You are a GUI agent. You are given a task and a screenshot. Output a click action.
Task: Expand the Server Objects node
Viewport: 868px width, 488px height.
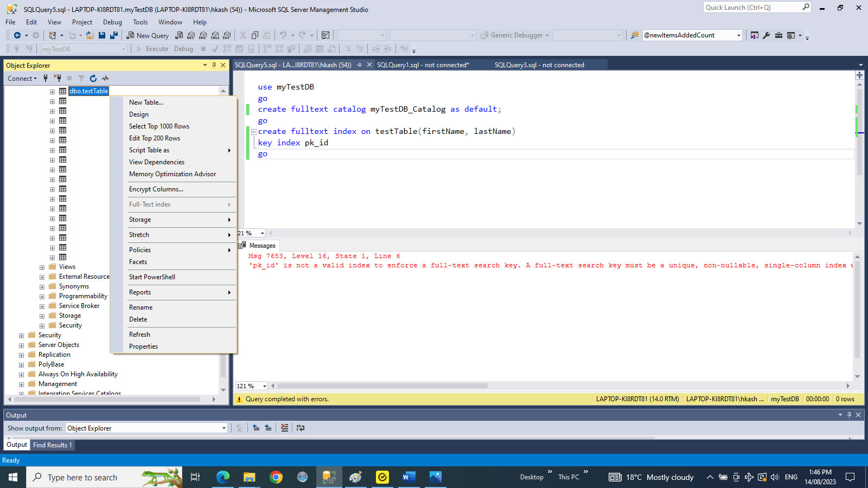click(21, 345)
